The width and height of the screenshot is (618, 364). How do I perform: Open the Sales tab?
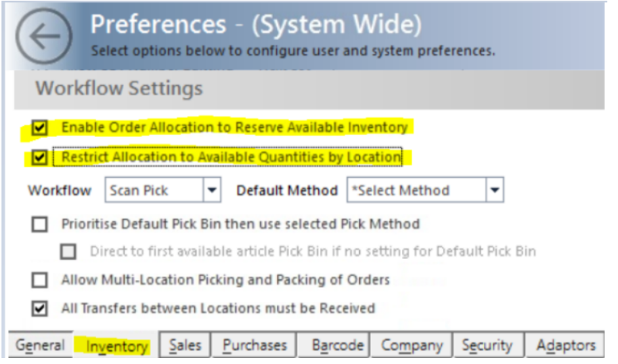pyautogui.click(x=185, y=345)
